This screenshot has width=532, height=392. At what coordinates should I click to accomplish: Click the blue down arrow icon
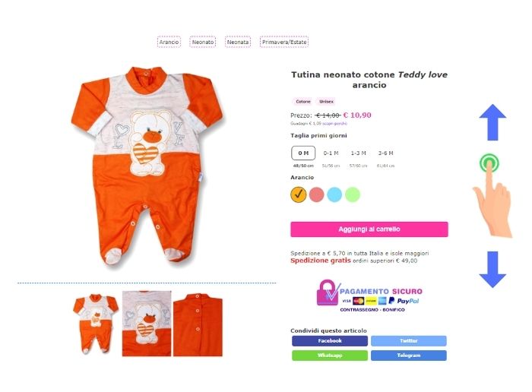pyautogui.click(x=492, y=270)
